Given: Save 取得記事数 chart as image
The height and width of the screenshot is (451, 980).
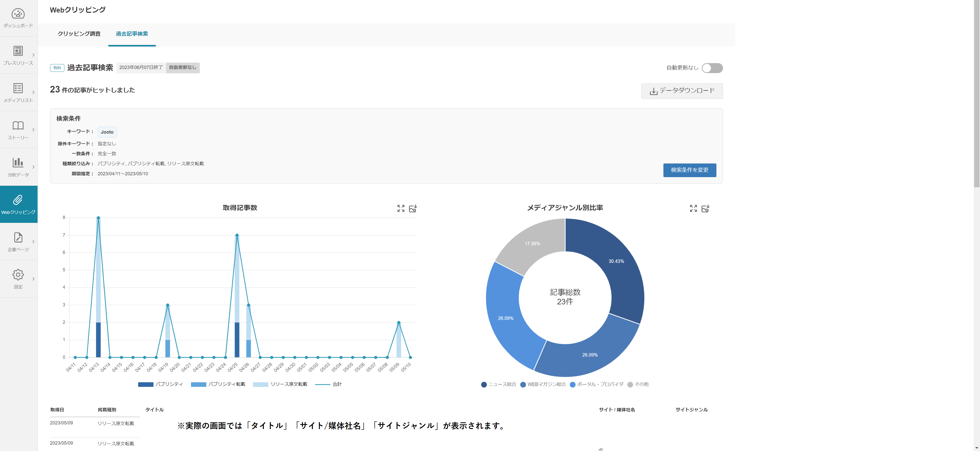Looking at the screenshot, I should [413, 208].
